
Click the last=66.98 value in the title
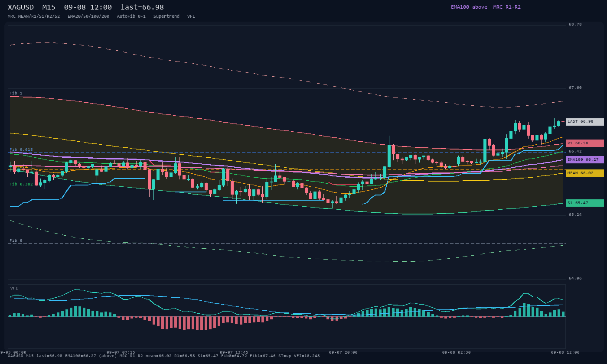142,7
